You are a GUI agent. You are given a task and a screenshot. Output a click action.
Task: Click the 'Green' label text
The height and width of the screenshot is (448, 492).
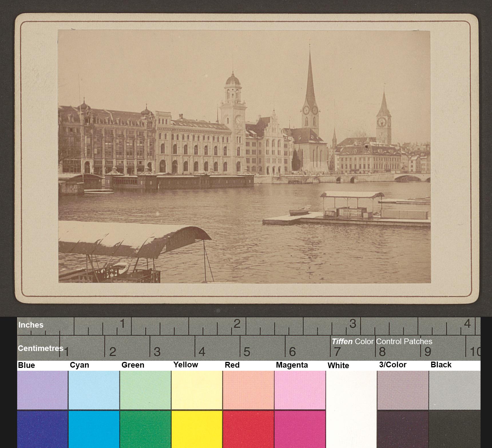[133, 365]
